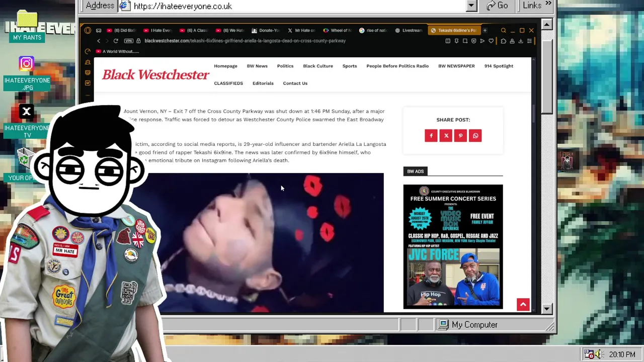Open the extensions cube icon
Viewport: 644px width, 362px height.
503,41
